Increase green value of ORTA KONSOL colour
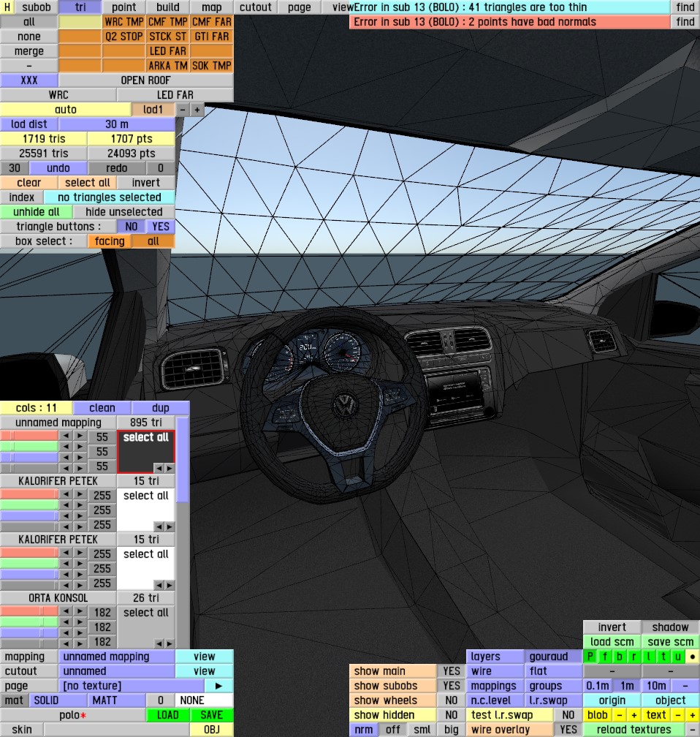 (x=80, y=621)
